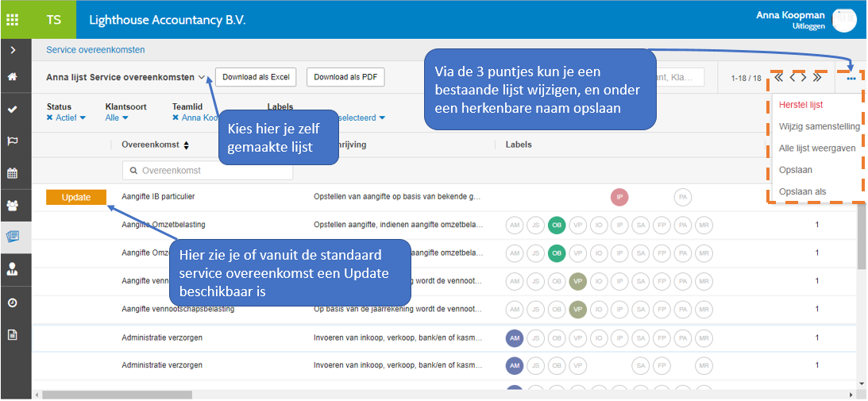The height and width of the screenshot is (401, 868).
Task: Toggle the PA label on Administratie verzorgen
Action: click(x=682, y=337)
